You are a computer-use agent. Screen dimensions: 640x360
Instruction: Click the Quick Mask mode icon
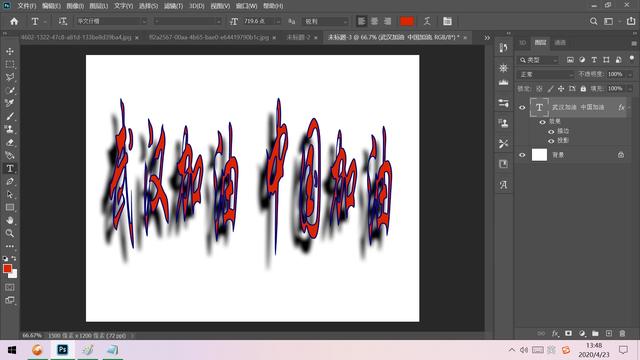pyautogui.click(x=10, y=287)
